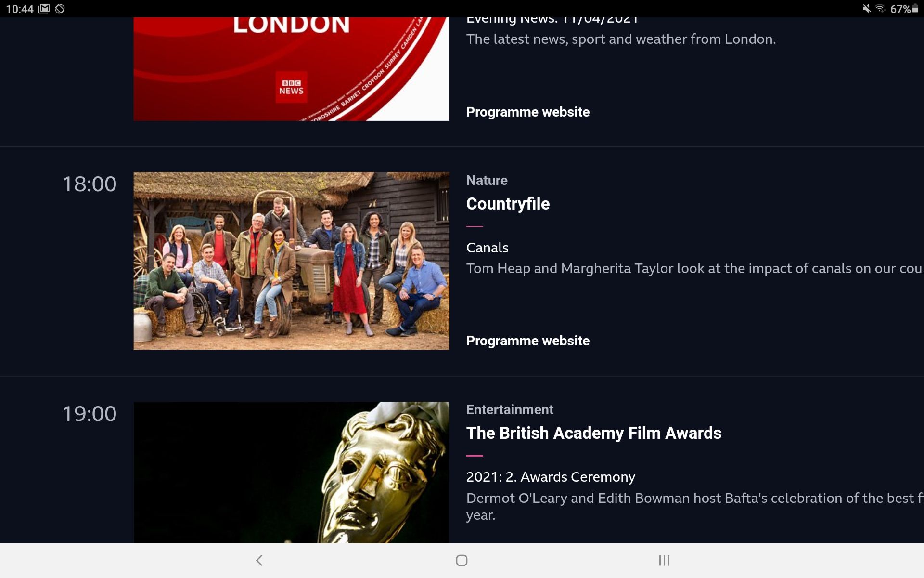Open the Canals episode entry
Screen dimensions: 924x578
487,248
